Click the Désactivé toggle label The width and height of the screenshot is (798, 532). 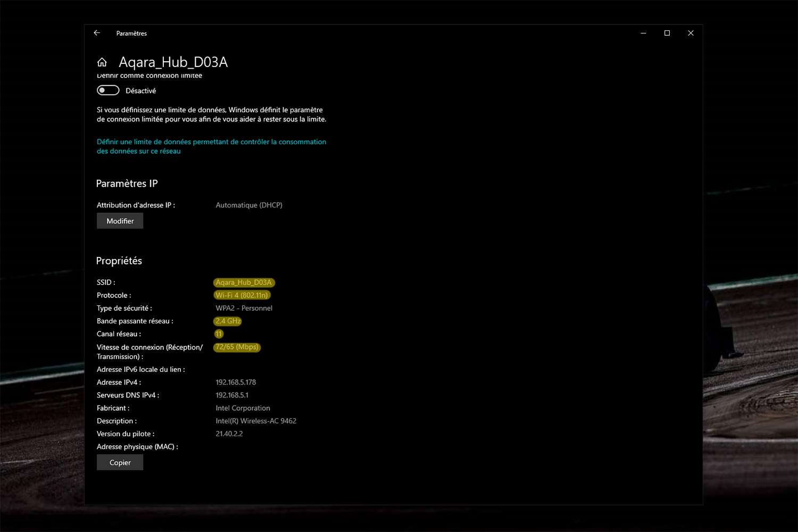click(140, 91)
